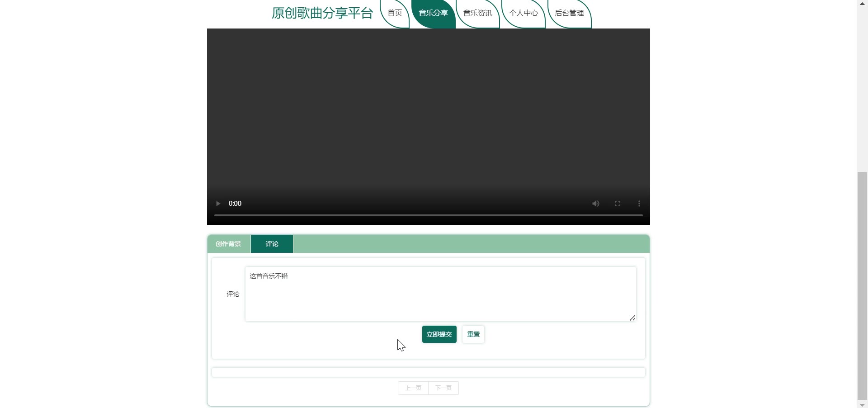Select the 评论 tab

[x=272, y=244]
